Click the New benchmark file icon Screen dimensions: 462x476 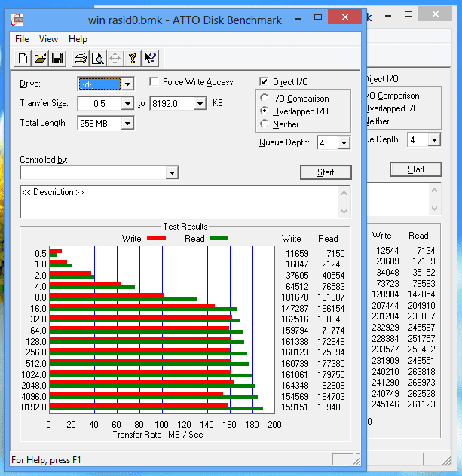pyautogui.click(x=23, y=58)
